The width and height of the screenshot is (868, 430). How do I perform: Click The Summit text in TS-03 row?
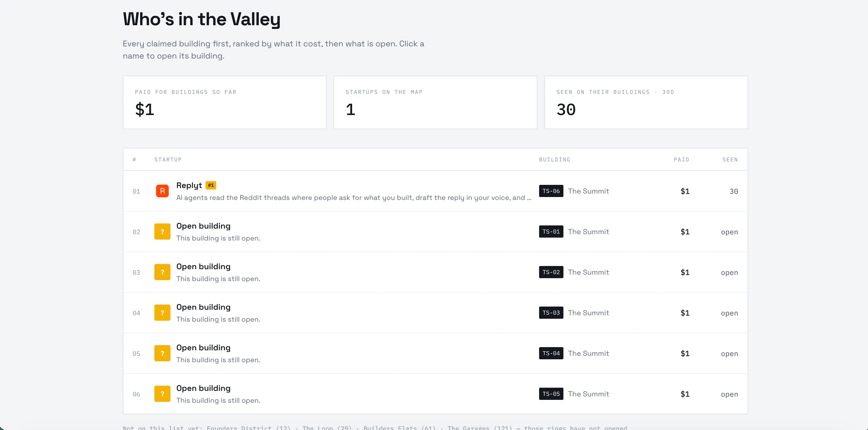click(x=588, y=313)
